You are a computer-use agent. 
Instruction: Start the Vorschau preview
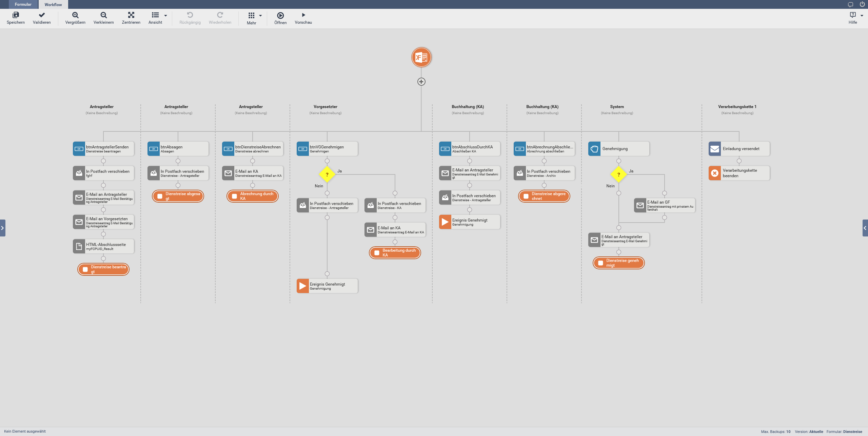click(x=303, y=15)
